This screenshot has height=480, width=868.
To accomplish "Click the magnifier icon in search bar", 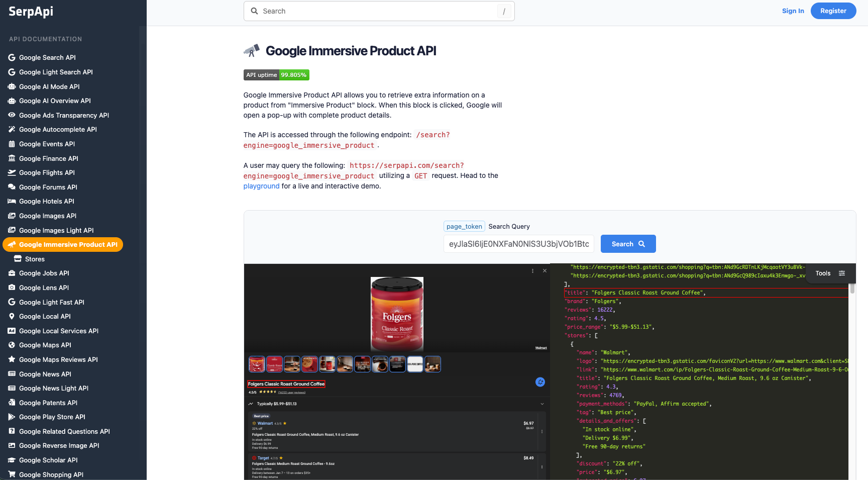I will tap(255, 11).
